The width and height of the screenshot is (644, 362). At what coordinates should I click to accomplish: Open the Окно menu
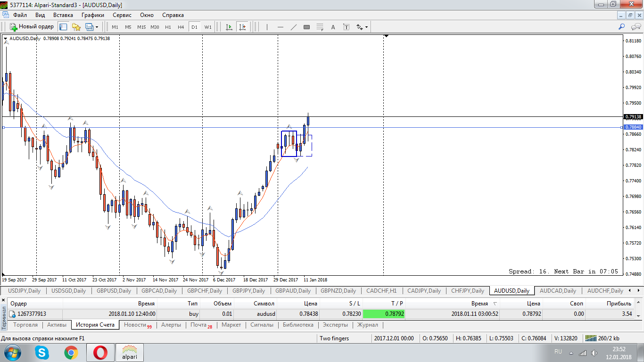pyautogui.click(x=147, y=15)
